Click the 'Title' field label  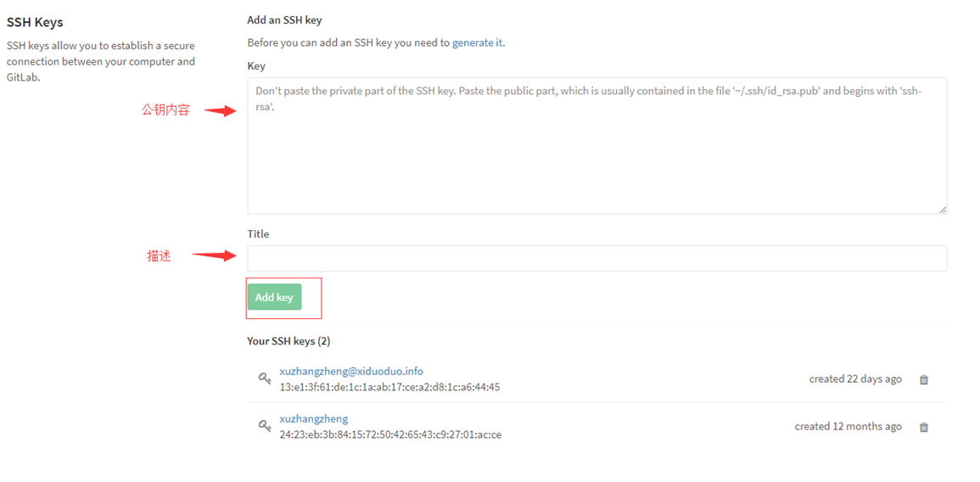(258, 234)
